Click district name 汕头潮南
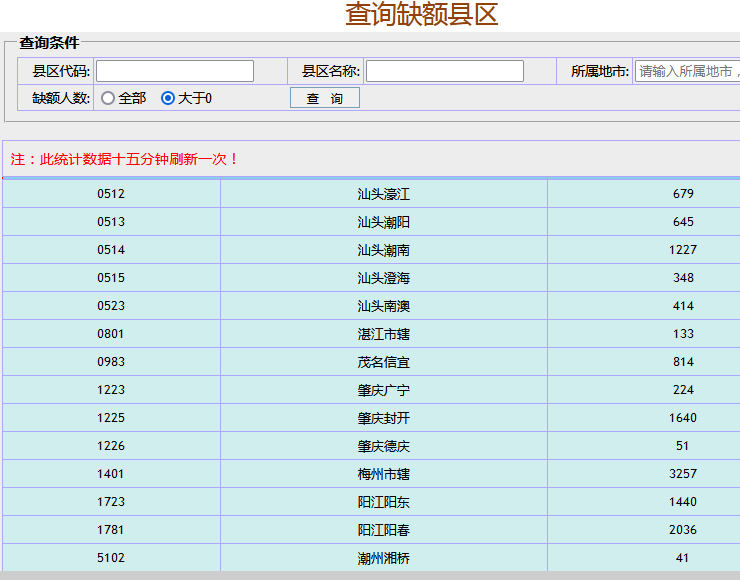This screenshot has width=740, height=580. coord(384,250)
